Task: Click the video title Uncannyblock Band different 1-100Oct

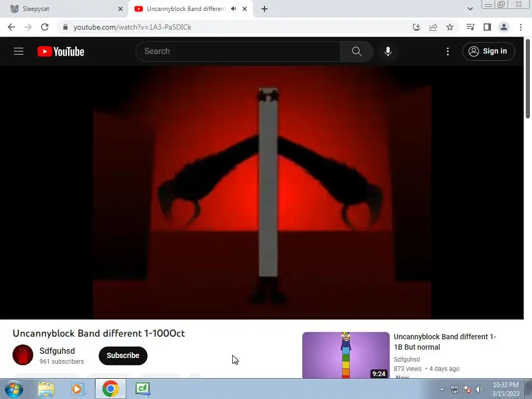Action: 99,333
